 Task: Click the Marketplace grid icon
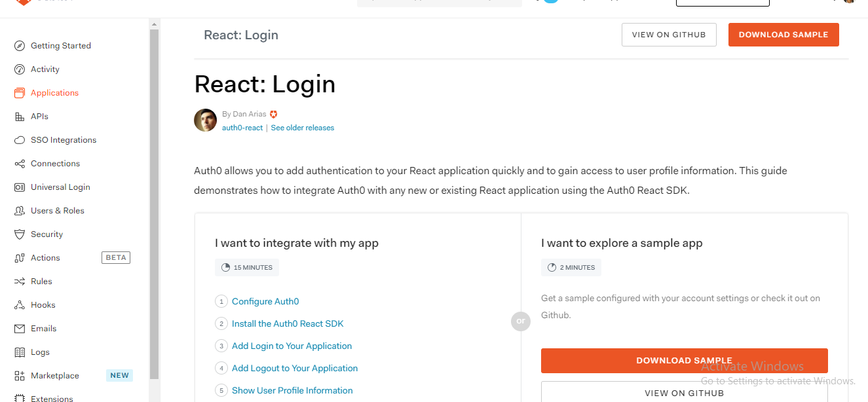tap(20, 376)
